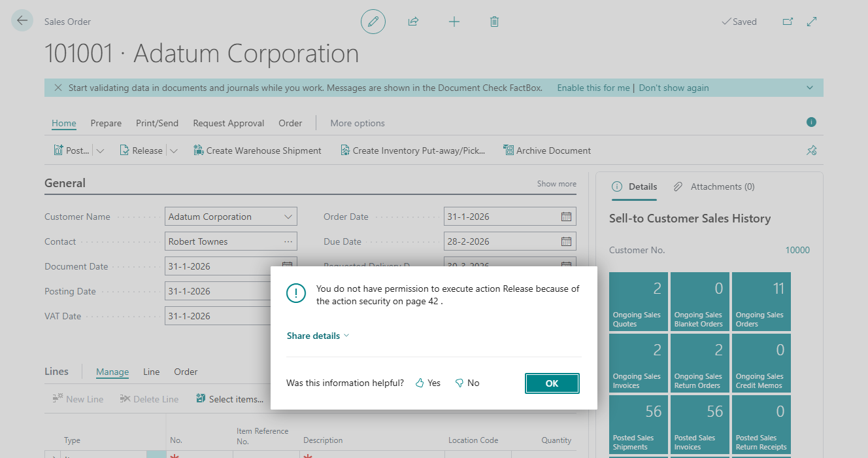Image resolution: width=868 pixels, height=458 pixels.
Task: Click the Post action
Action: 71,150
